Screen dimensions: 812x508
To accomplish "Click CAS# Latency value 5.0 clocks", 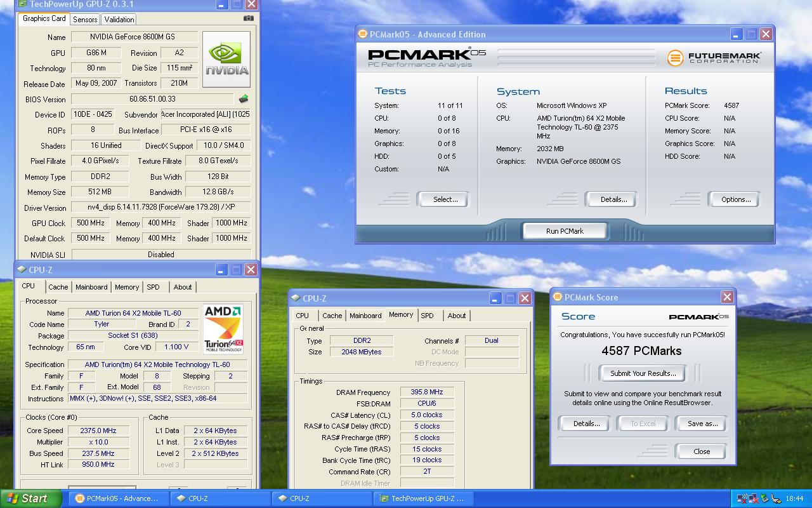I will click(427, 415).
